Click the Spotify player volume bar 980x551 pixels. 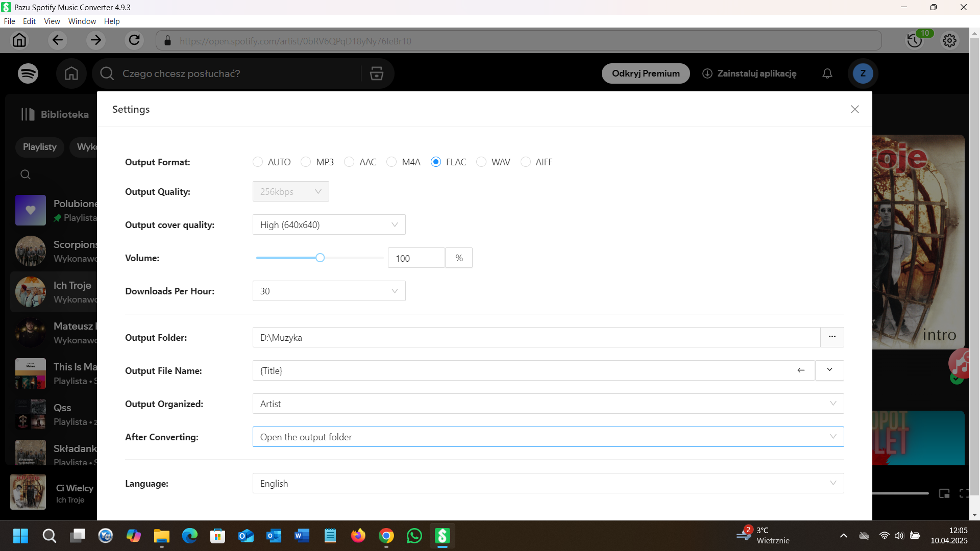tap(900, 493)
